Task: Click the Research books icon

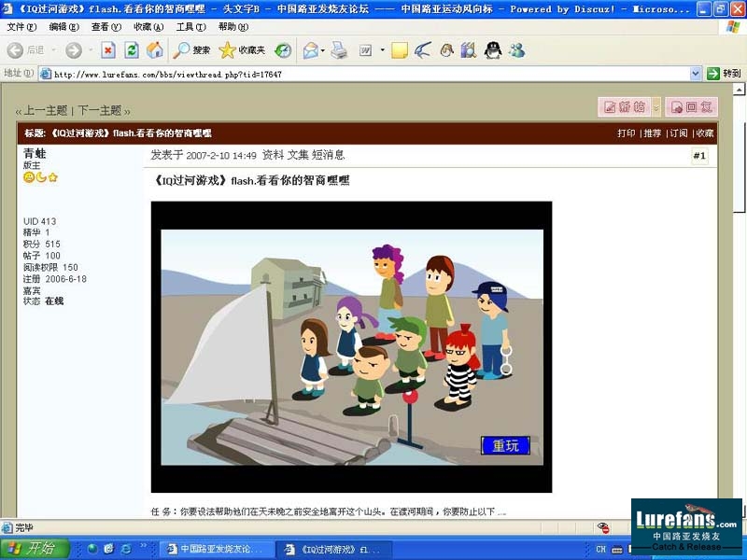Action: point(469,50)
